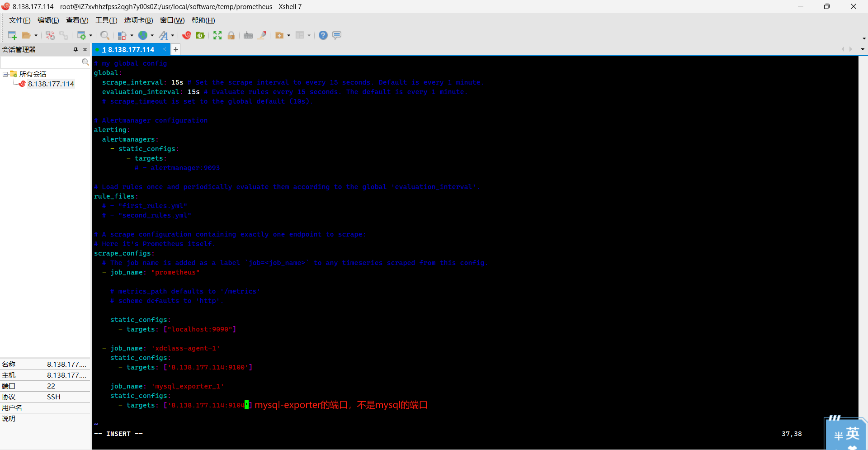Open session properties icon
Image resolution: width=868 pixels, height=450 pixels.
81,35
